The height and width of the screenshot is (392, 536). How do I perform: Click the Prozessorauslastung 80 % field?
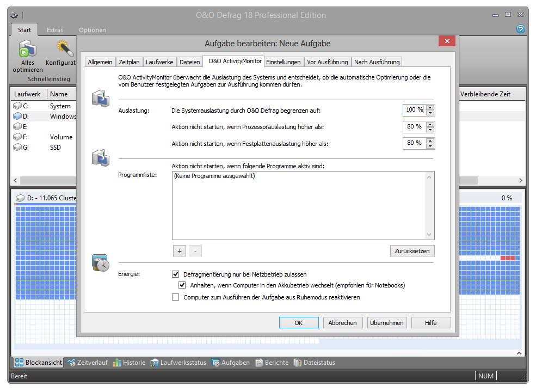pyautogui.click(x=414, y=126)
